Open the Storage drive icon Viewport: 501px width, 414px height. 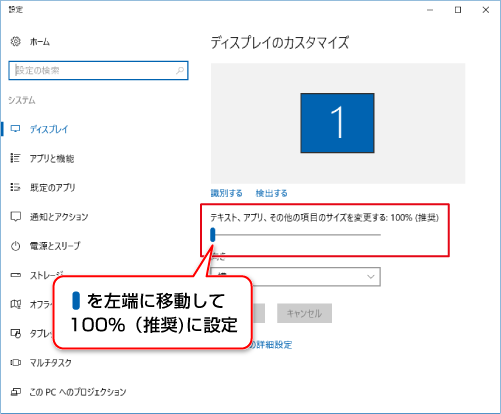15,275
